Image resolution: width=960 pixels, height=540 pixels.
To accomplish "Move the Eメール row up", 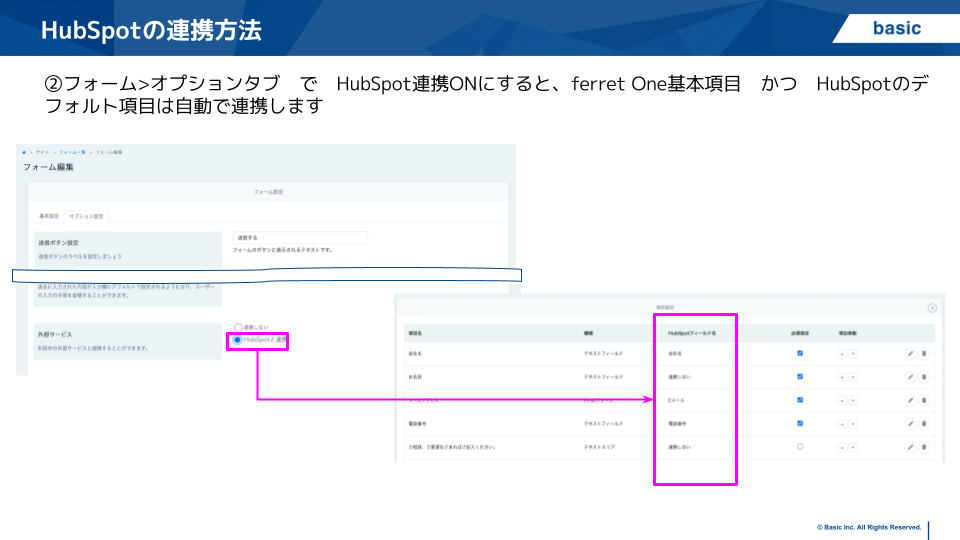I will [842, 400].
